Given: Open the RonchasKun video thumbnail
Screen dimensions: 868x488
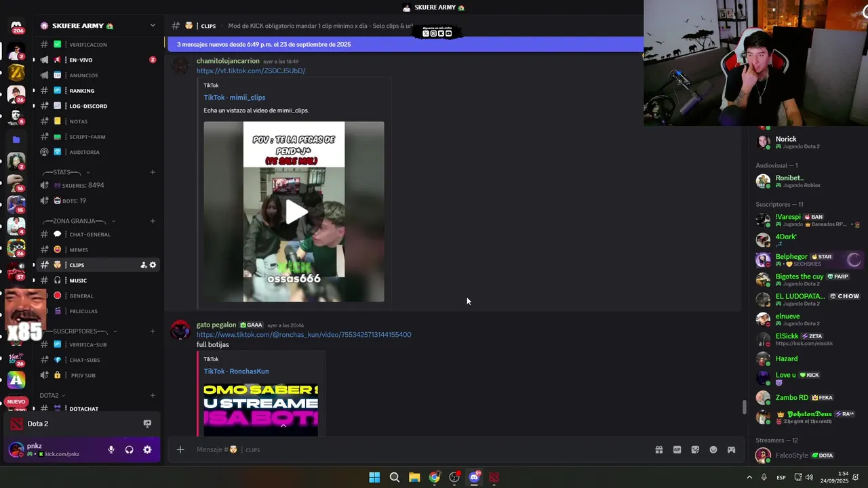Looking at the screenshot, I should (x=261, y=409).
